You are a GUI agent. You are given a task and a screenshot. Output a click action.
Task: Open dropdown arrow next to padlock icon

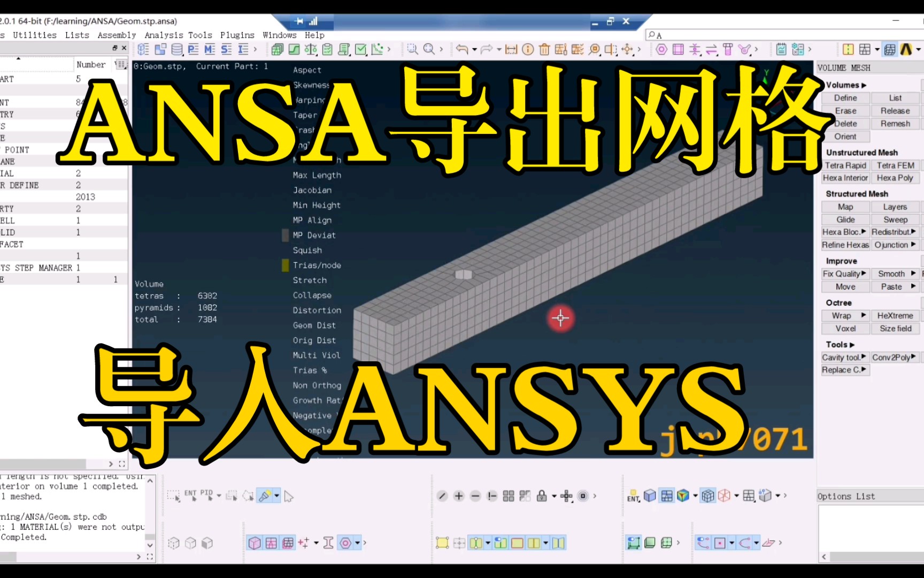pyautogui.click(x=554, y=496)
